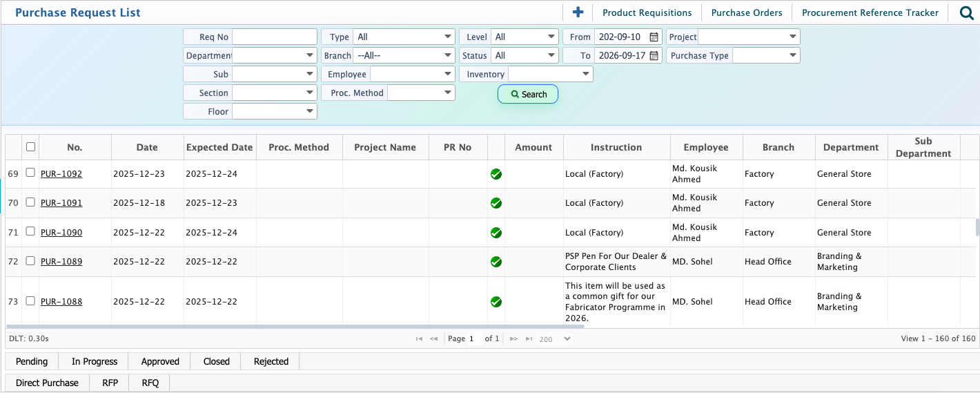Switch to the Pending tab
The width and height of the screenshot is (980, 393).
[x=32, y=361]
